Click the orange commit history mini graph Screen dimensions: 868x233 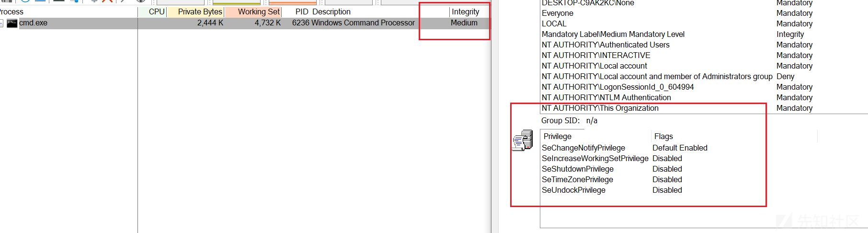click(x=293, y=2)
